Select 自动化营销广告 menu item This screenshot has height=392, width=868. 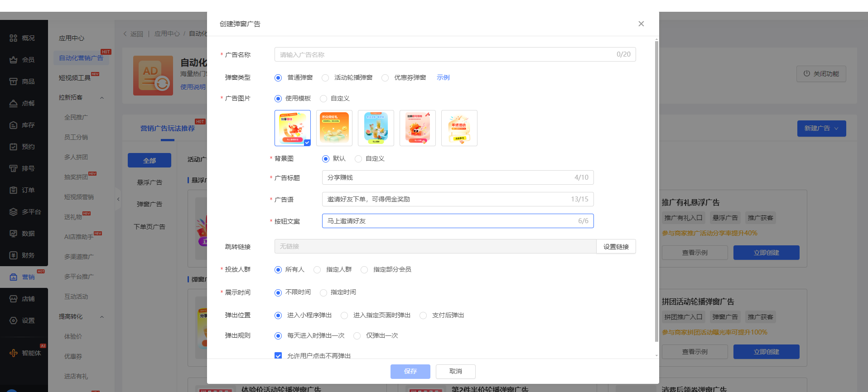pyautogui.click(x=81, y=58)
